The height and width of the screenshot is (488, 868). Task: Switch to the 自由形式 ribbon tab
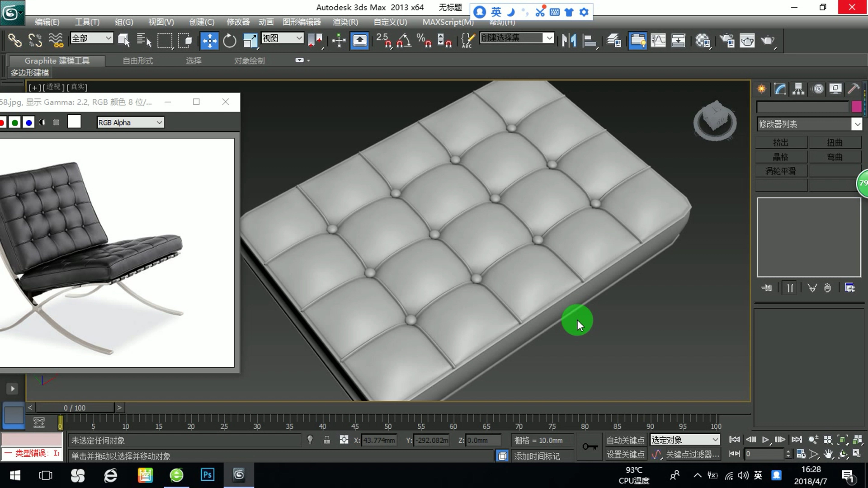137,61
